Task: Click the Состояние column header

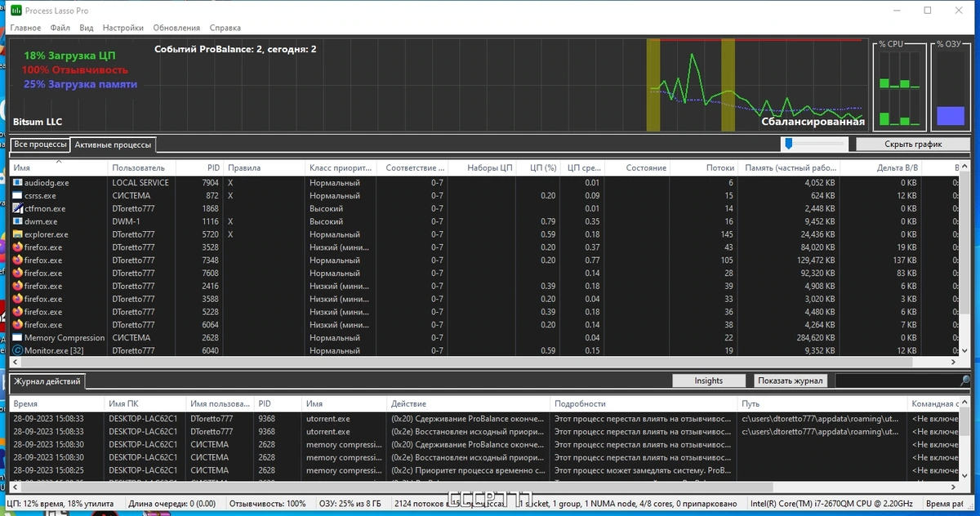Action: coord(638,168)
